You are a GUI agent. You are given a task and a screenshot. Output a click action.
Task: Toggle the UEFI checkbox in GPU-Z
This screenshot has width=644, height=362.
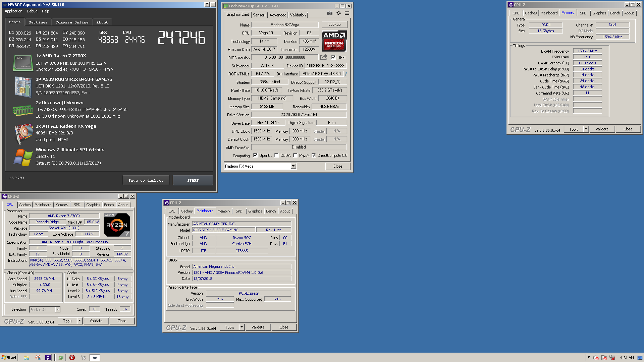click(x=333, y=57)
